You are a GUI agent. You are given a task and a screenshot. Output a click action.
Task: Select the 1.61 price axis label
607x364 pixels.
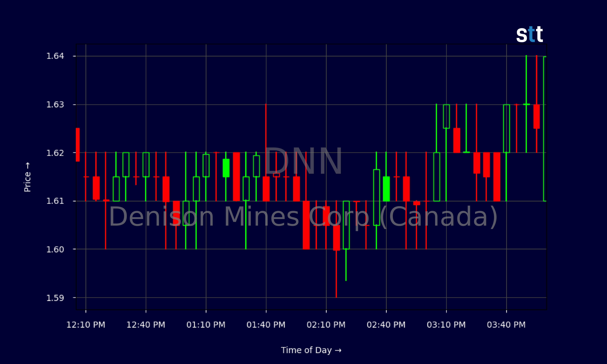pyautogui.click(x=55, y=201)
